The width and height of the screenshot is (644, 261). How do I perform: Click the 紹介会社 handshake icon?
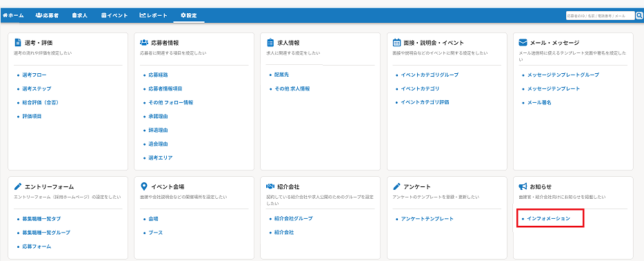point(270,186)
